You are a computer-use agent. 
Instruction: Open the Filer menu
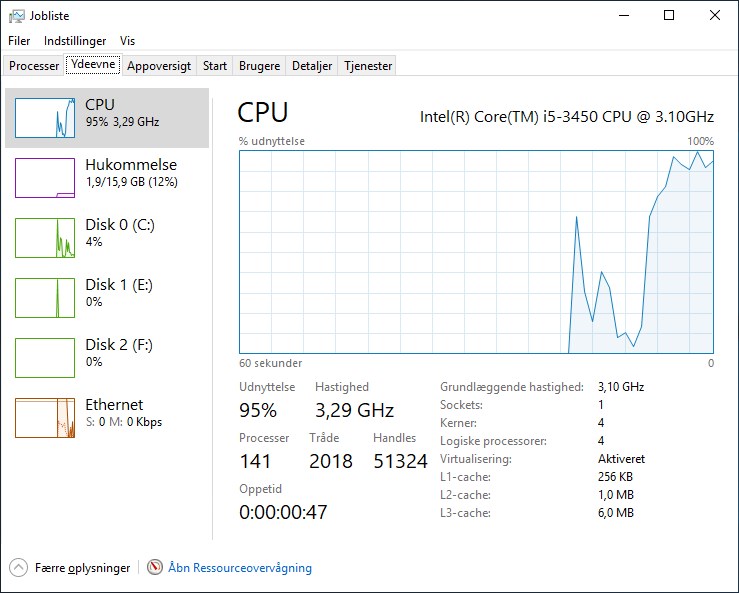coord(19,41)
